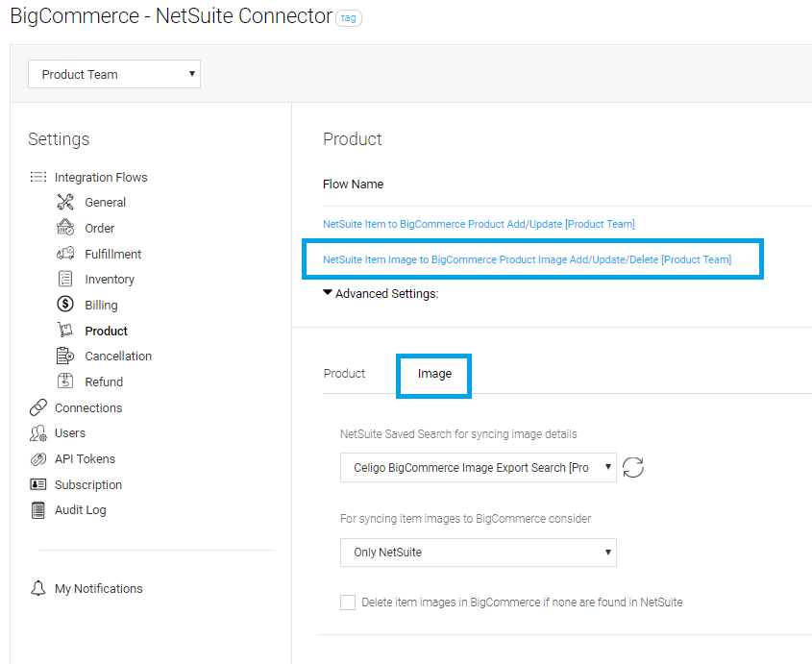This screenshot has height=664, width=812.
Task: Click 'For syncing item images to BigCommerce consider' label
Action: [465, 519]
